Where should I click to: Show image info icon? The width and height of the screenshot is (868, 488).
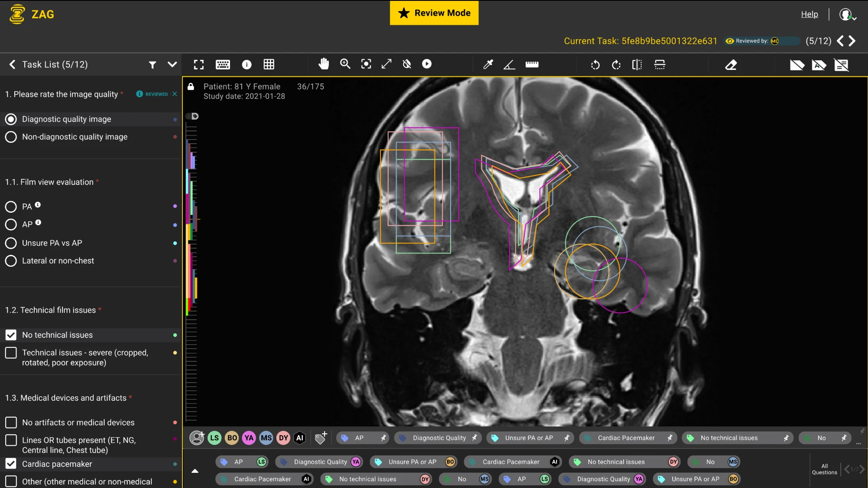pyautogui.click(x=247, y=65)
